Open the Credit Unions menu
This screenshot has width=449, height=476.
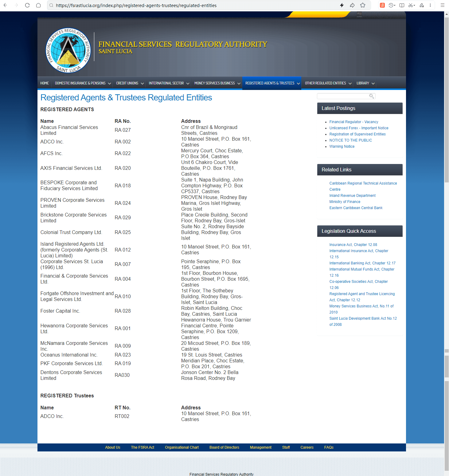127,83
